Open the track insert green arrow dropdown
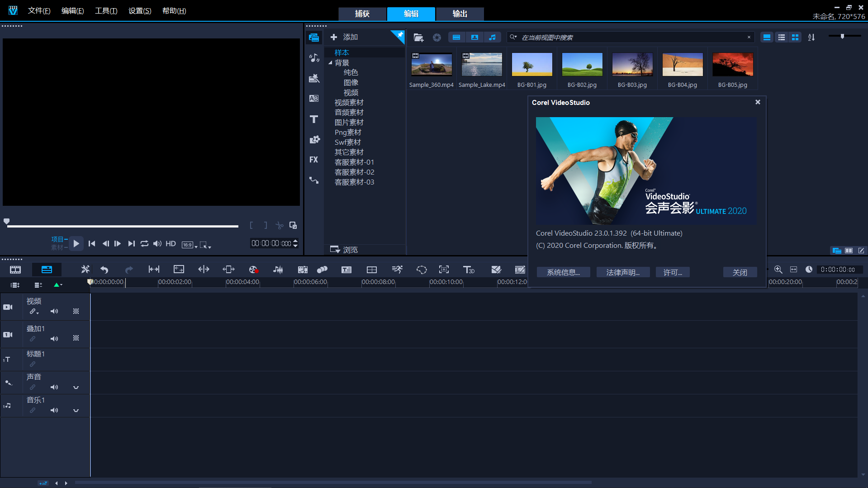Viewport: 868px width, 488px height. (58, 285)
